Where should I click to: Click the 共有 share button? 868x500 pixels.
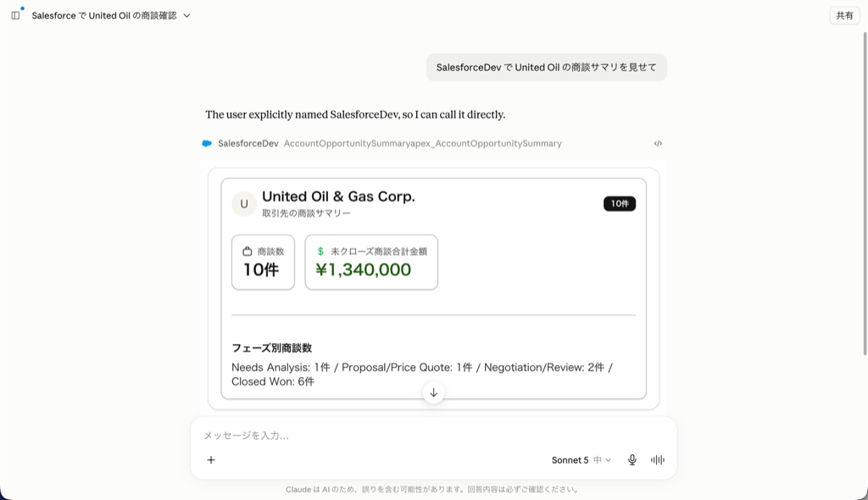(844, 15)
